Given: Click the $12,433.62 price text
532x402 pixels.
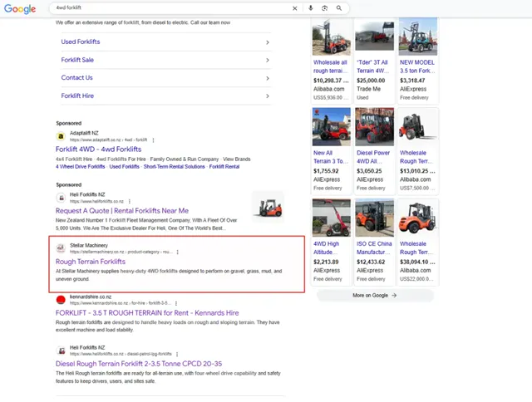Looking at the screenshot, I should (371, 262).
